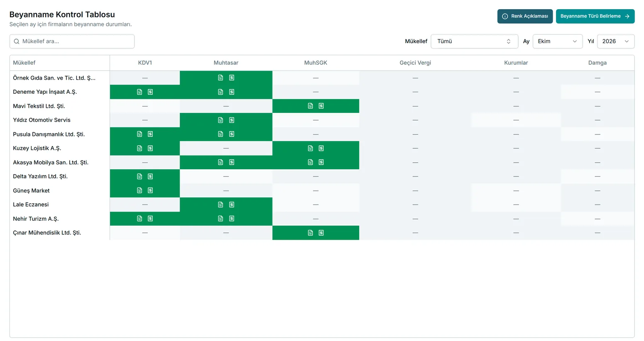Click the Damga column header
This screenshot has width=644, height=341.
(x=598, y=63)
